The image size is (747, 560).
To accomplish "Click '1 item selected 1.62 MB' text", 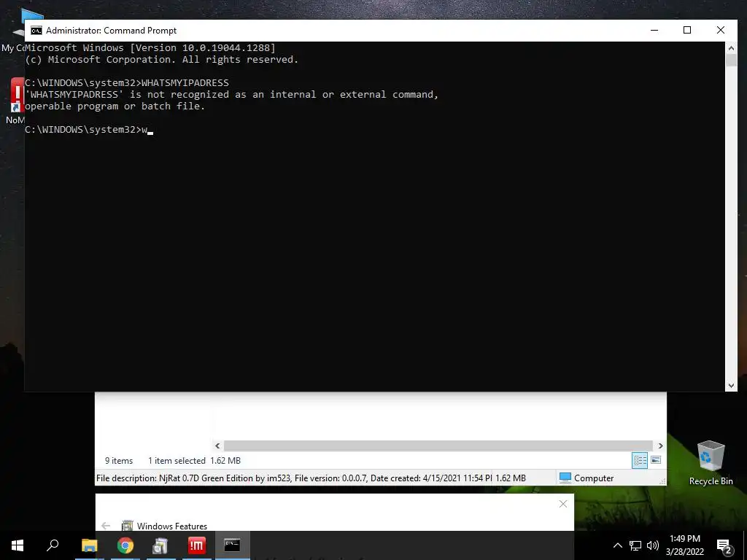I will point(194,461).
